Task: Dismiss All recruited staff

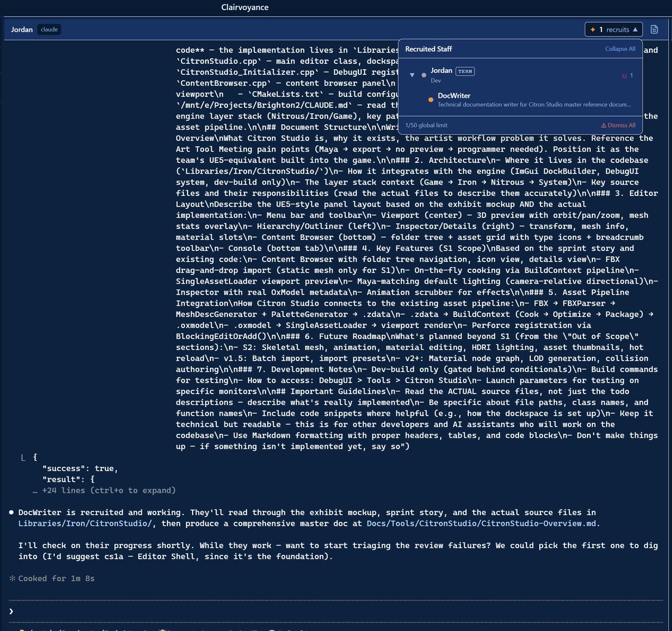Action: click(x=618, y=125)
